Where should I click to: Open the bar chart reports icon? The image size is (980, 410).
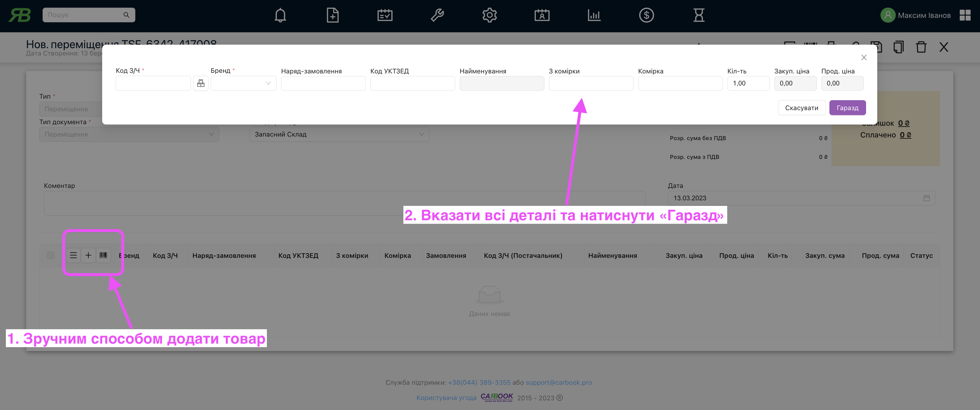click(594, 15)
